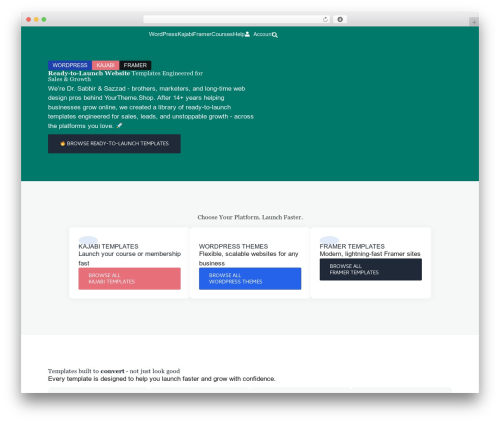Click the search magnifier icon in navigation
The height and width of the screenshot is (423, 500).
coord(275,35)
